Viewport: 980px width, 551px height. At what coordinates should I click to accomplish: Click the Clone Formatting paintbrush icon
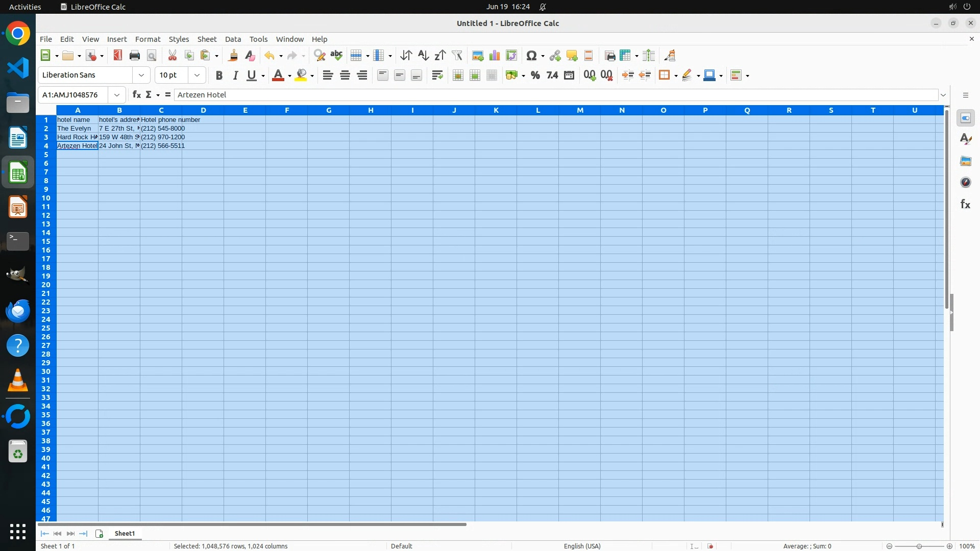(233, 56)
